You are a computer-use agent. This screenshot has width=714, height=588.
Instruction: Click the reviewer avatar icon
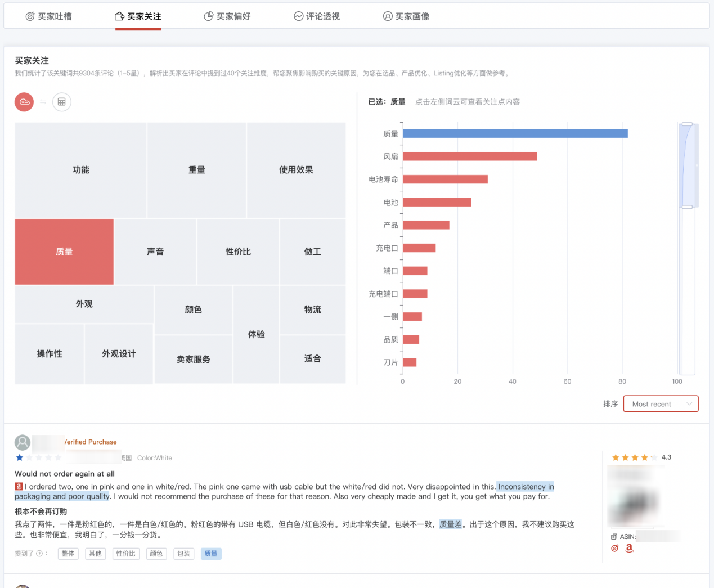click(23, 442)
